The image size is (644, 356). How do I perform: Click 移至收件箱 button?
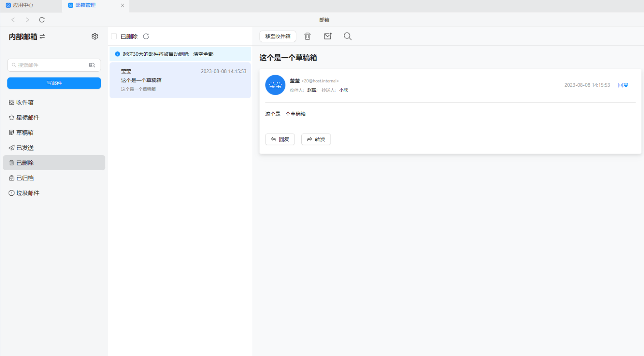tap(278, 36)
